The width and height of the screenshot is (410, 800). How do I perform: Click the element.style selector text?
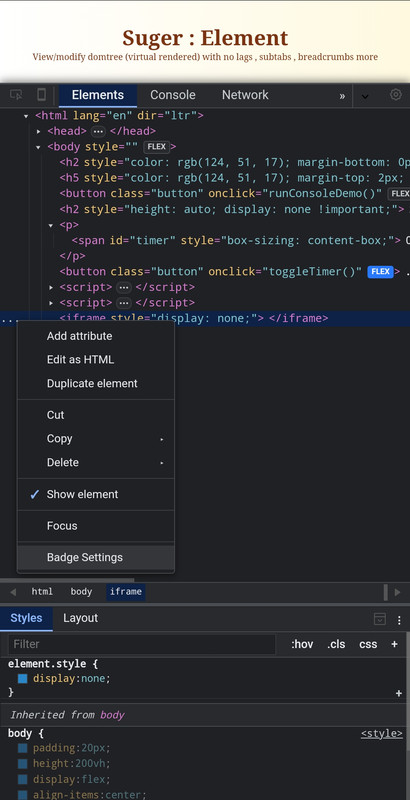coord(48,664)
